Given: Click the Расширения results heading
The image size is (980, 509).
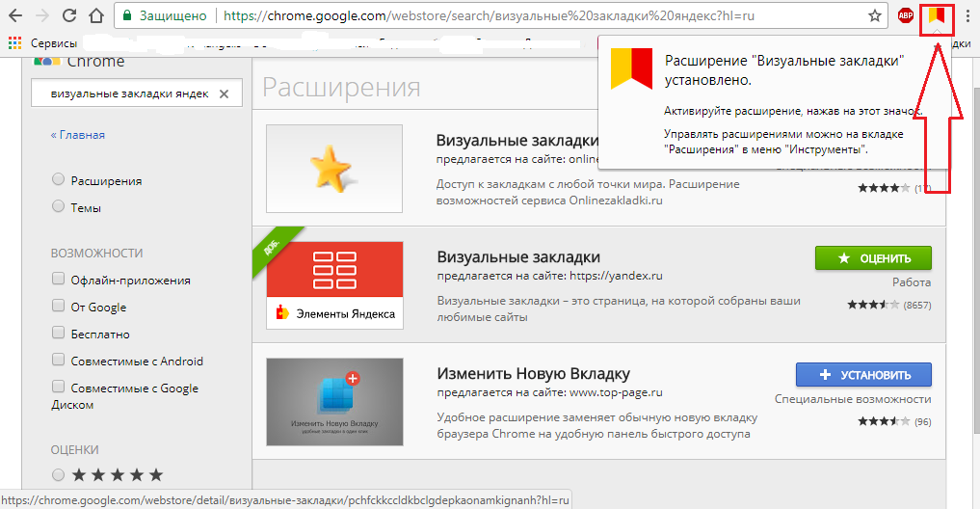Looking at the screenshot, I should [341, 87].
